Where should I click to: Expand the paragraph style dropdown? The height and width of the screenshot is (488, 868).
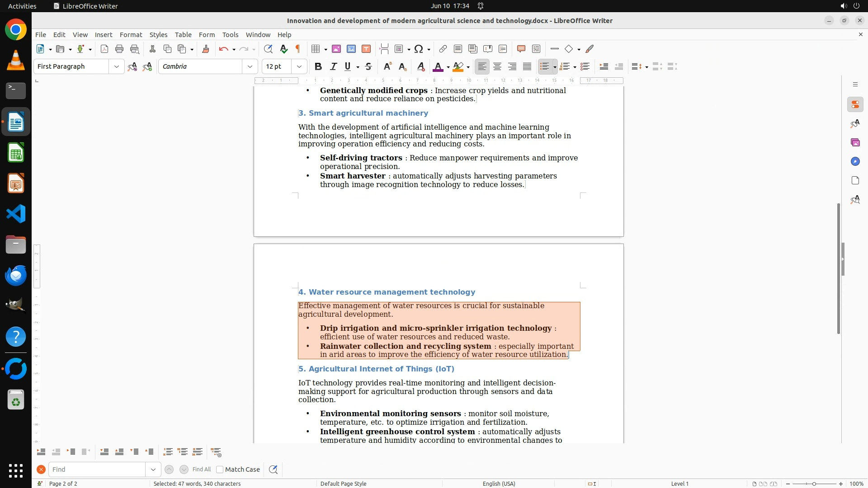116,66
